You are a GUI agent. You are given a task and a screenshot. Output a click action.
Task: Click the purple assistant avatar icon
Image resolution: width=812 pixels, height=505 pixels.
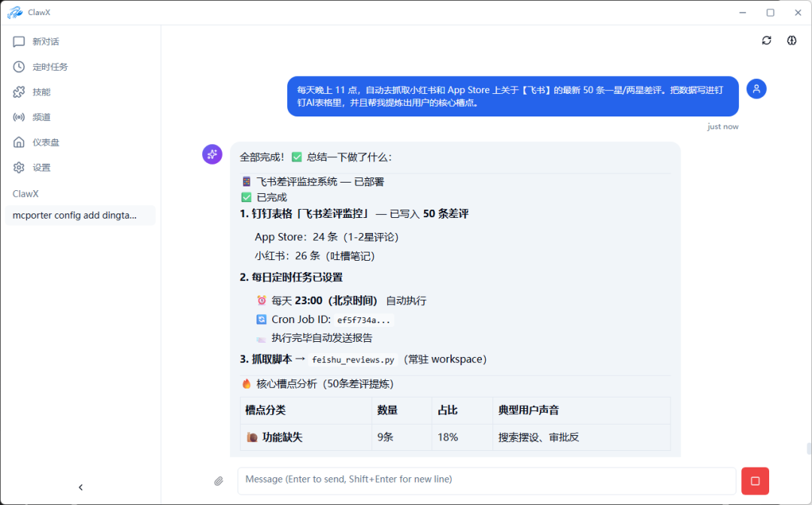(x=212, y=154)
